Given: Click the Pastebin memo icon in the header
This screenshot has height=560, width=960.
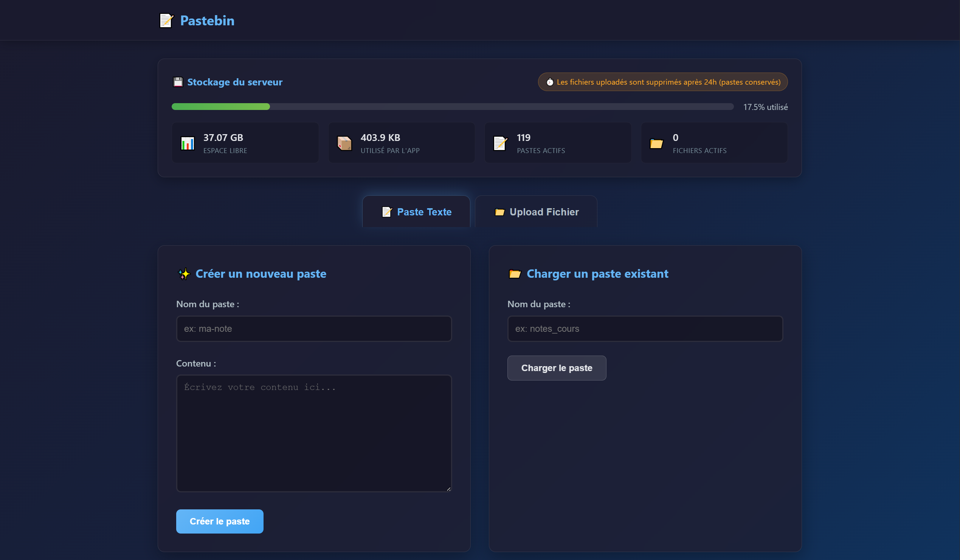Looking at the screenshot, I should (x=166, y=20).
